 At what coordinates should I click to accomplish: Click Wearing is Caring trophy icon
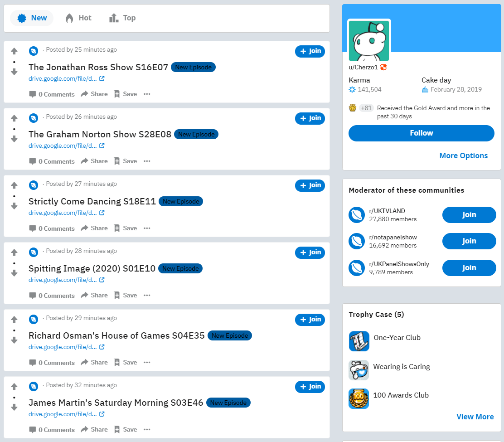pyautogui.click(x=359, y=370)
